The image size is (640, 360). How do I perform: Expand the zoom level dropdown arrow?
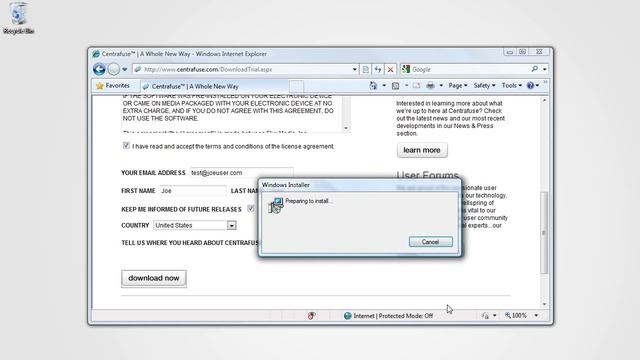536,316
